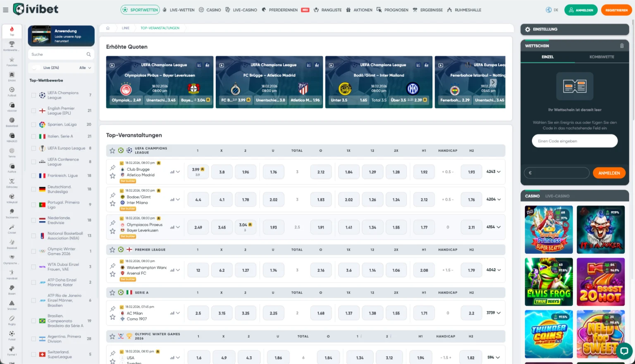Open the hamburger menu top left
This screenshot has width=635, height=364.
point(6,10)
